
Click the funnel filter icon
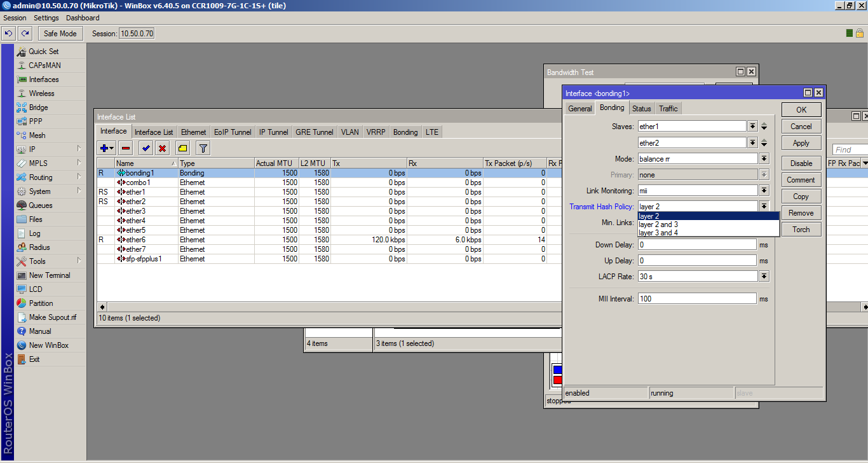203,148
